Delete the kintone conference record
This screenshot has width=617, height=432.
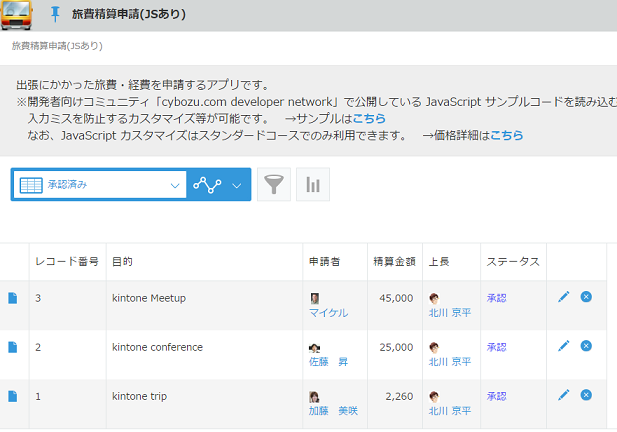click(x=586, y=346)
